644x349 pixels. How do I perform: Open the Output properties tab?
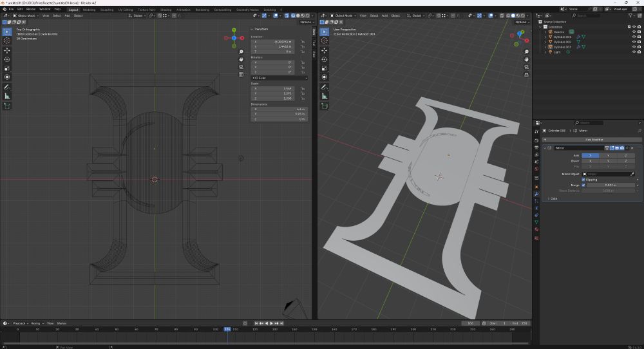[x=536, y=147]
